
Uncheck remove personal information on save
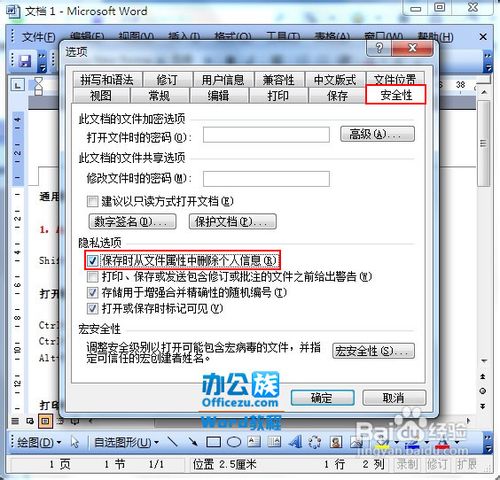coord(92,260)
